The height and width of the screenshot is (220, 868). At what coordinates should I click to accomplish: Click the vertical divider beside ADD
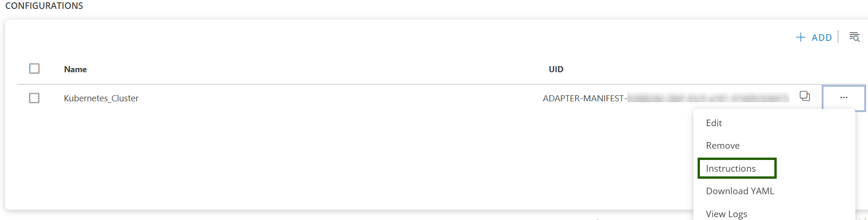click(838, 37)
